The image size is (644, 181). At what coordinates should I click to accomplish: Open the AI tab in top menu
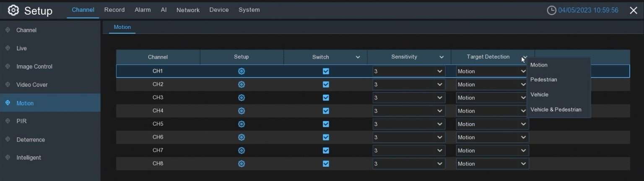point(164,10)
